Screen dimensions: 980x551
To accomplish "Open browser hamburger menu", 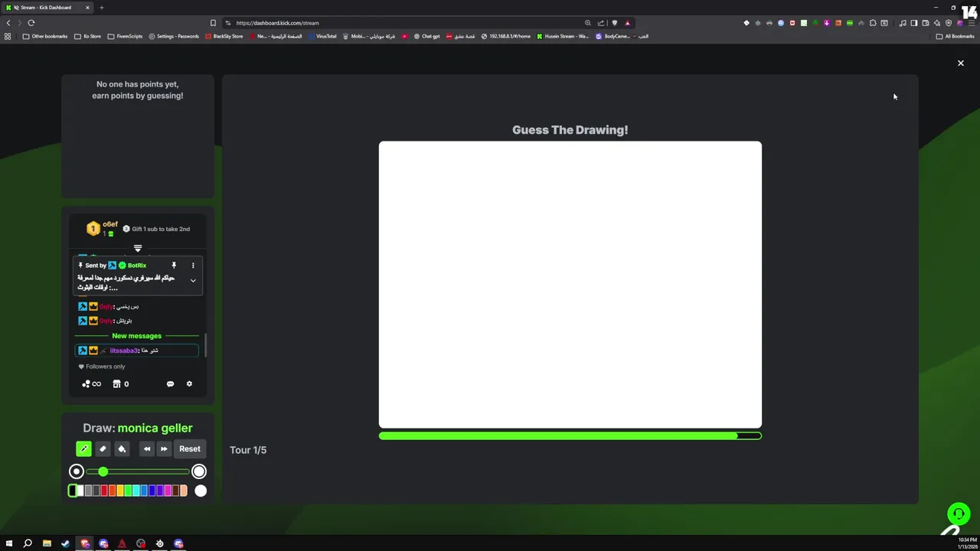I will (972, 23).
